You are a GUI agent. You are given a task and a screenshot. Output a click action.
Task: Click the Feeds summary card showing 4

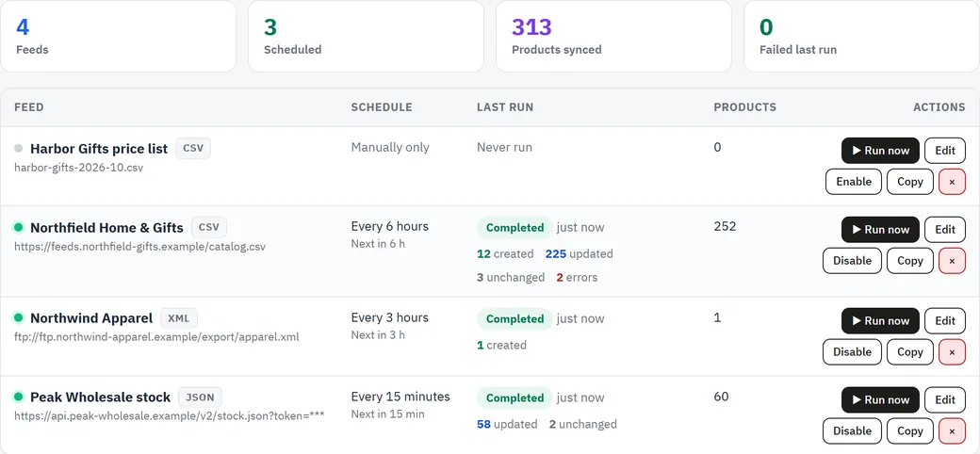[x=118, y=36]
